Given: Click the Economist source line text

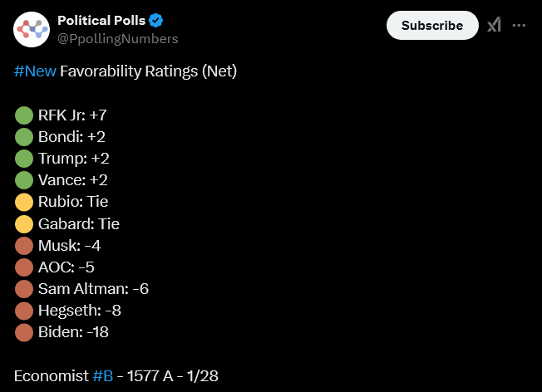Looking at the screenshot, I should pos(116,376).
